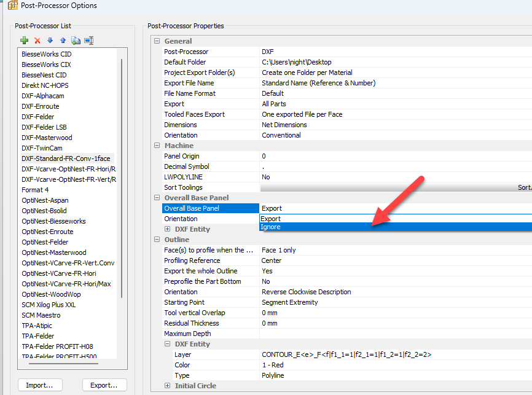The width and height of the screenshot is (532, 395).
Task: Duplicate the selected post-processor via copy icon
Action: (x=76, y=41)
